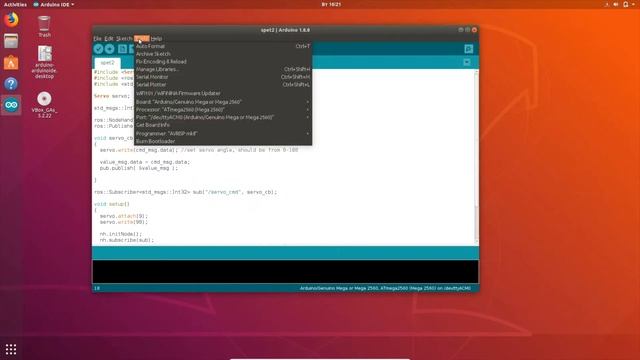Open Ubuntu Software in the dock
640x360 pixels.
pyautogui.click(x=11, y=62)
